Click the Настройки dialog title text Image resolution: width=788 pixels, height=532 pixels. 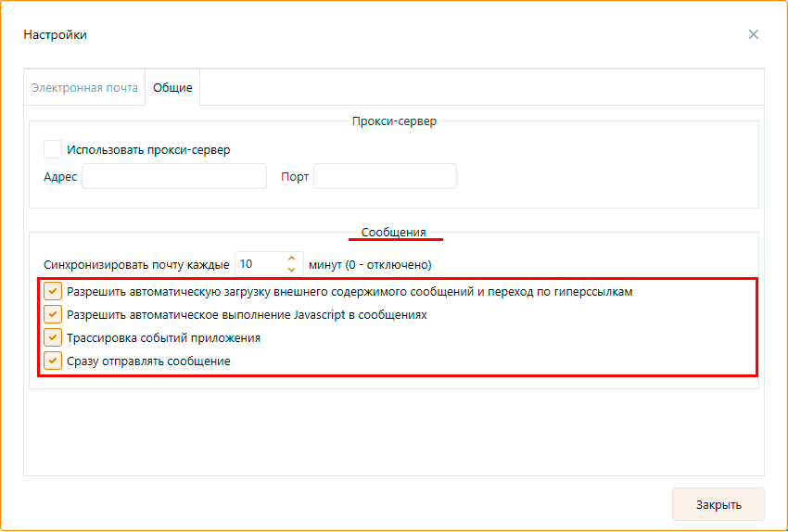point(56,35)
